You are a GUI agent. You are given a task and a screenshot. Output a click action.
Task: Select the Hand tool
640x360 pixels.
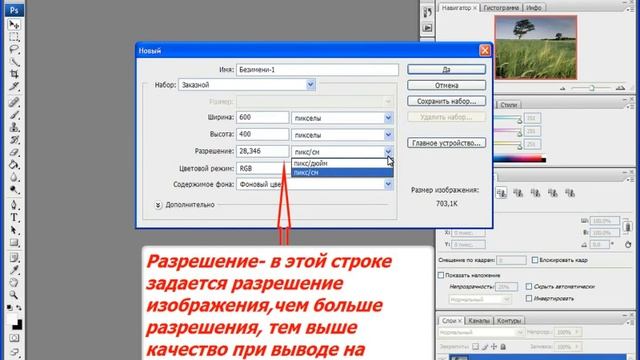(x=14, y=282)
